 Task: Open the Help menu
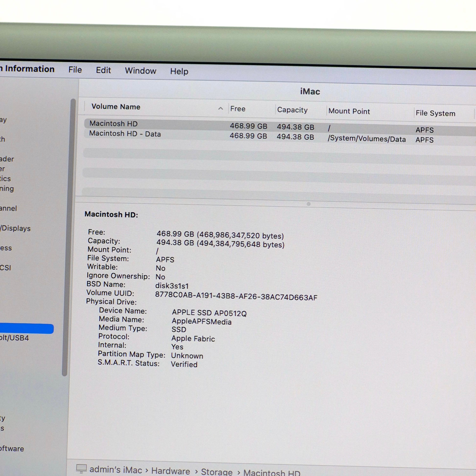point(179,71)
